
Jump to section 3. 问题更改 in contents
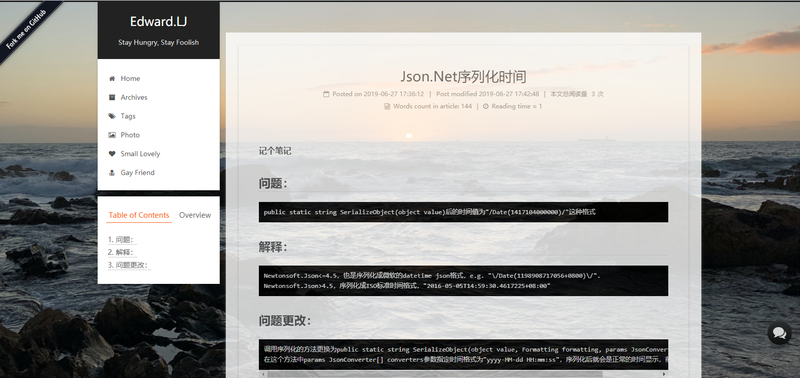[130, 265]
